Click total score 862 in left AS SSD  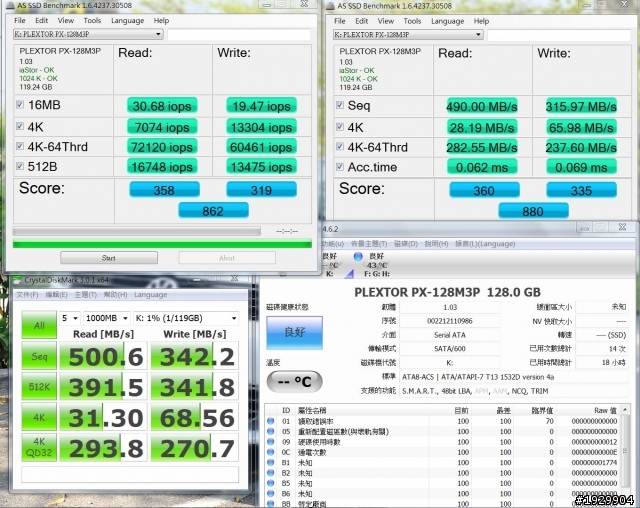tap(213, 211)
